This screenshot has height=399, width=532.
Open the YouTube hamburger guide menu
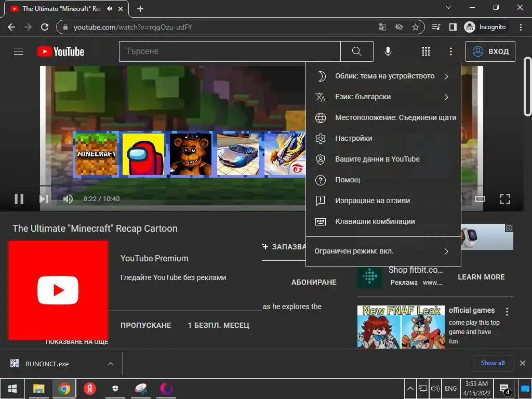point(19,51)
